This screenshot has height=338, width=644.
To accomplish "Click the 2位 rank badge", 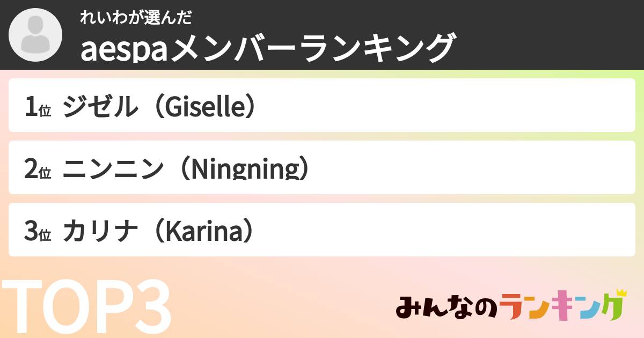I will coord(37,170).
